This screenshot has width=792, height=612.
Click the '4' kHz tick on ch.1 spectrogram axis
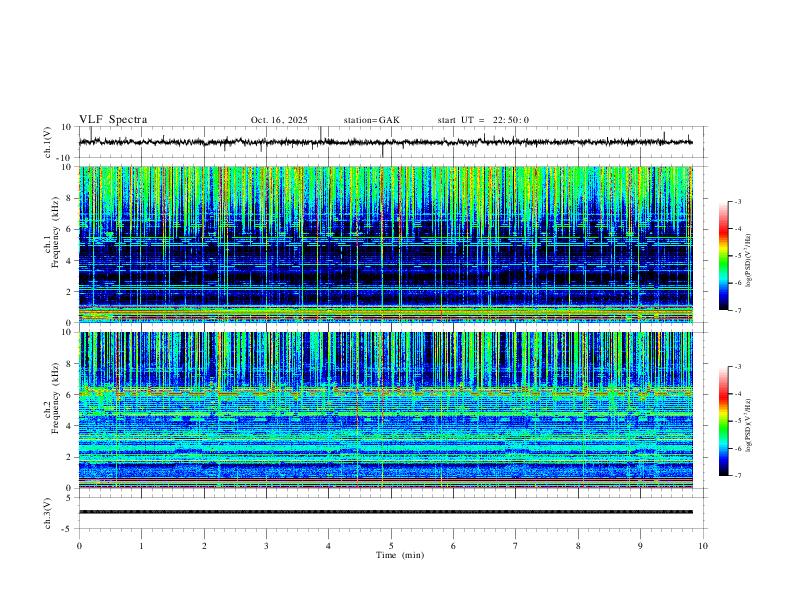click(x=69, y=261)
